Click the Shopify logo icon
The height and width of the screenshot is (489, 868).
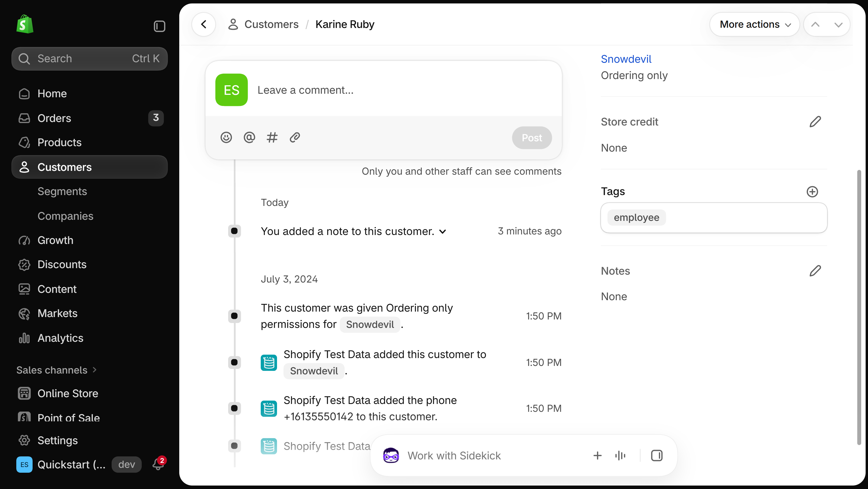pos(25,24)
